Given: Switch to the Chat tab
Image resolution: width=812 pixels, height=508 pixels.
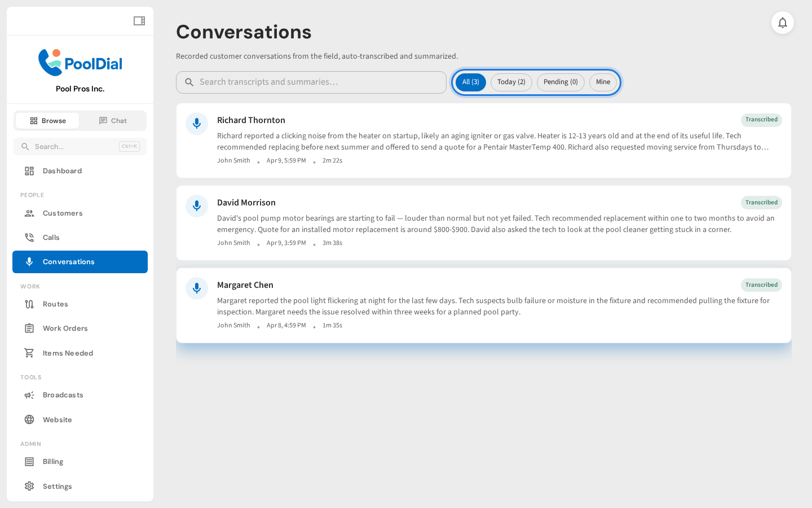Looking at the screenshot, I should coord(113,120).
